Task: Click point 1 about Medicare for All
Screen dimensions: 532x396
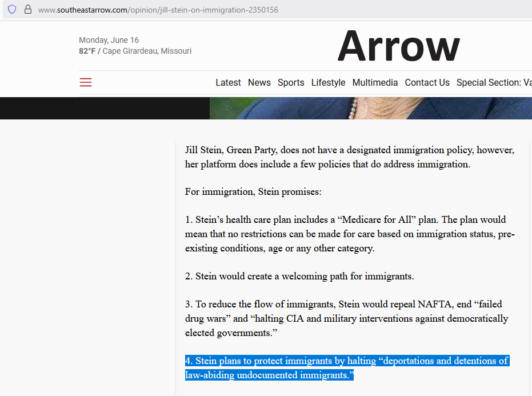Action: click(350, 234)
